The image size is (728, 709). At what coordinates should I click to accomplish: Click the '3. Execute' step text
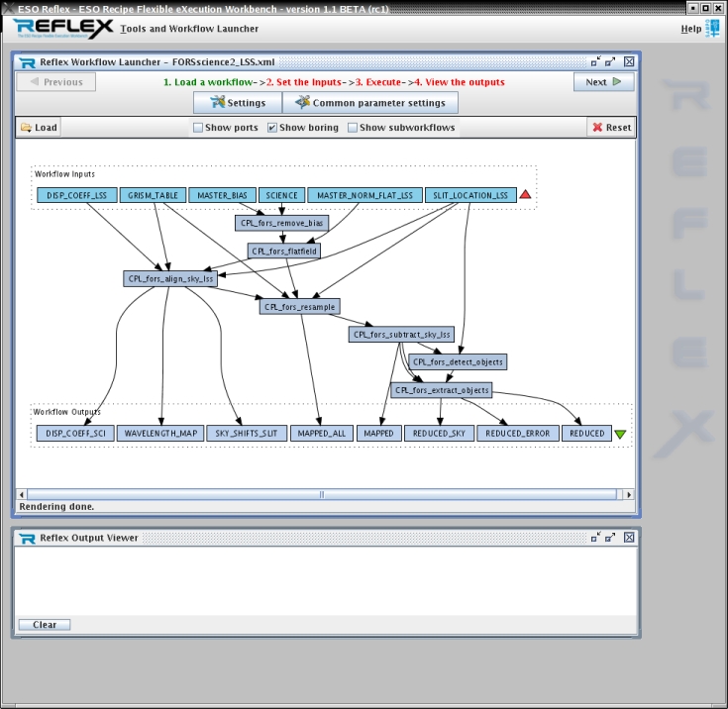click(x=378, y=82)
